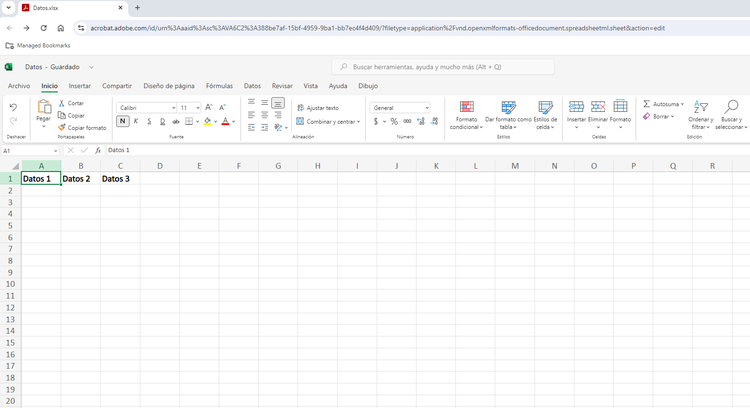Increase decimal places
The image size is (750, 408).
[x=421, y=121]
